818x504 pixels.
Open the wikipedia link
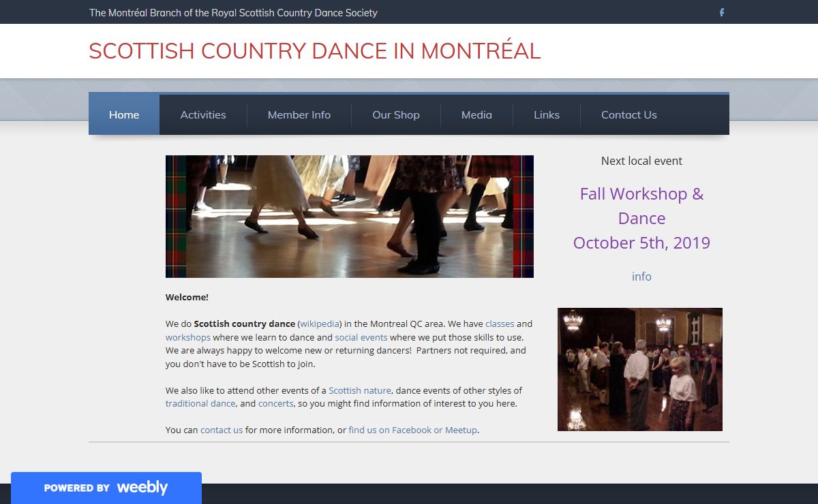pos(320,324)
